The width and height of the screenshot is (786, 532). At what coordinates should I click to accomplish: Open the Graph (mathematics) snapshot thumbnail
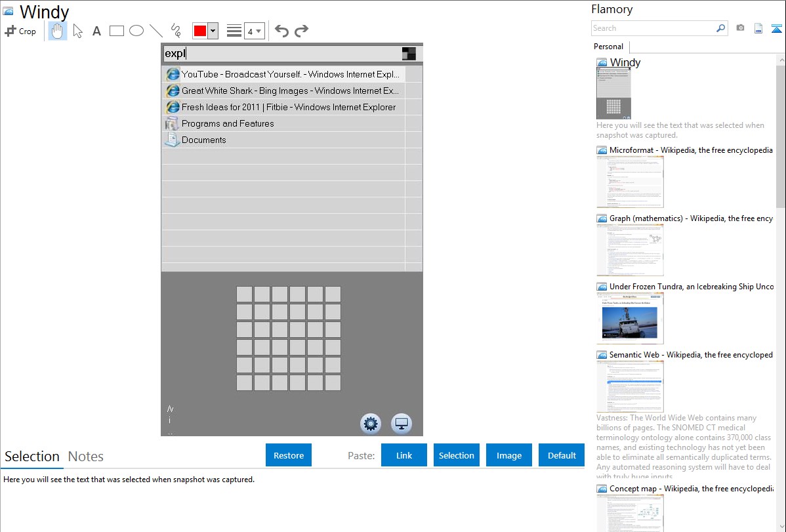(630, 250)
